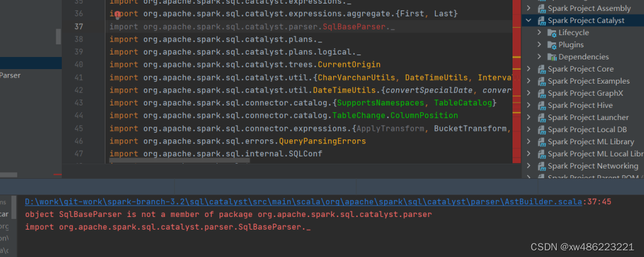Screen dimensions: 644x257
Task: Click the Spark Project Assembly module icon
Action: [541, 8]
